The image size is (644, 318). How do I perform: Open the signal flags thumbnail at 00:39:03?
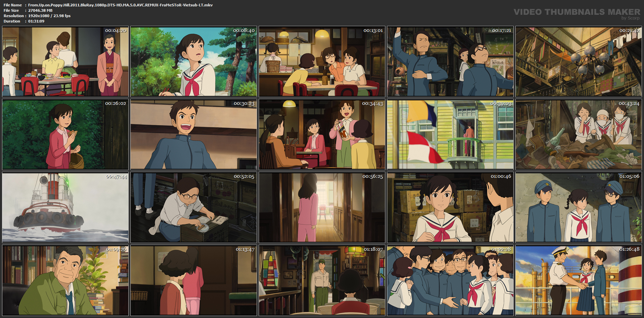pyautogui.click(x=450, y=134)
